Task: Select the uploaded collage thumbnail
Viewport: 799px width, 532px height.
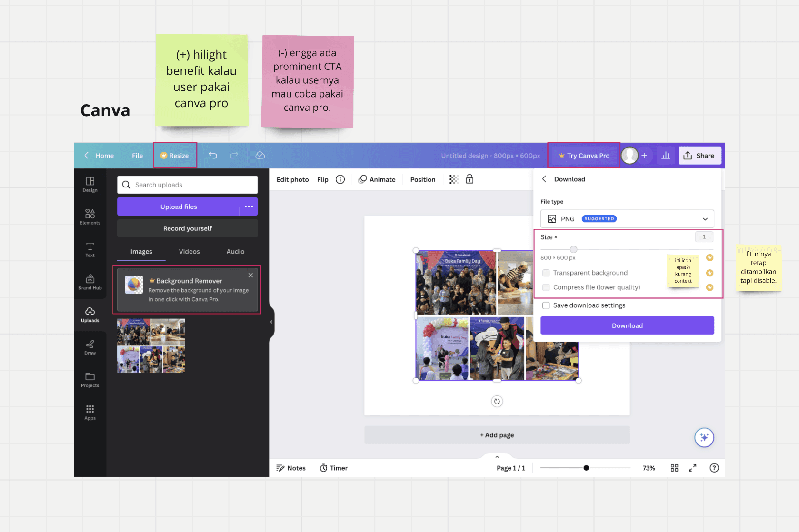Action: coord(151,345)
